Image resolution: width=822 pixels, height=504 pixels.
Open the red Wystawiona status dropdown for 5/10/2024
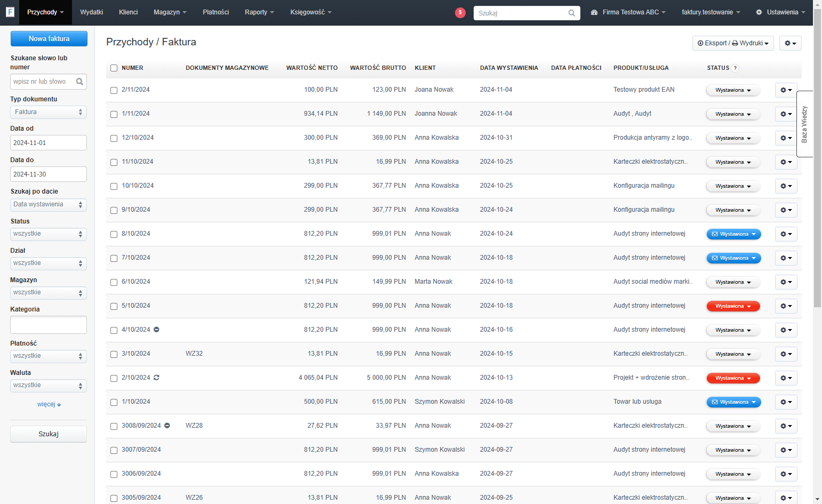[733, 306]
